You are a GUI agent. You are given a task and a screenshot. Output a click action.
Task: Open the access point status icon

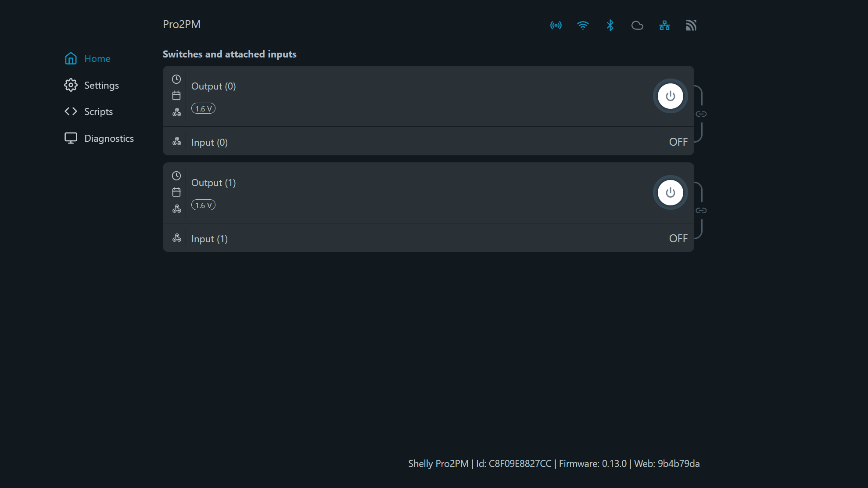[x=556, y=25]
